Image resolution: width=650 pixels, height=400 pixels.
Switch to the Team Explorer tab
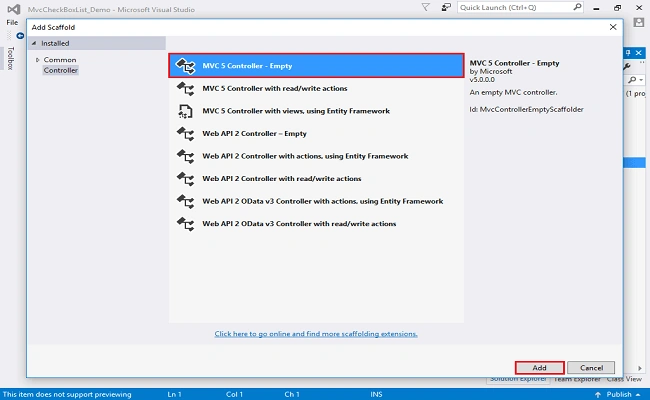click(x=577, y=379)
